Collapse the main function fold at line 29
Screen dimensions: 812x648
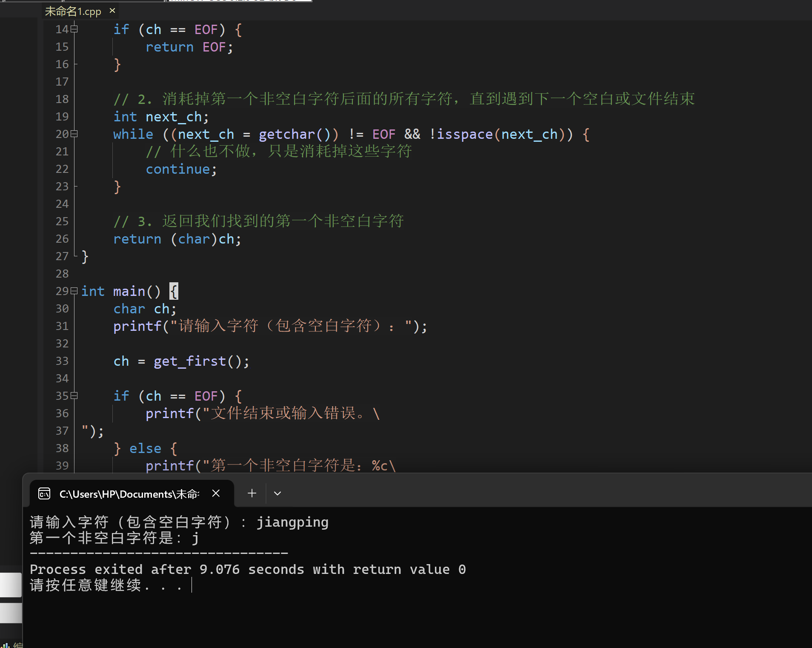(74, 291)
